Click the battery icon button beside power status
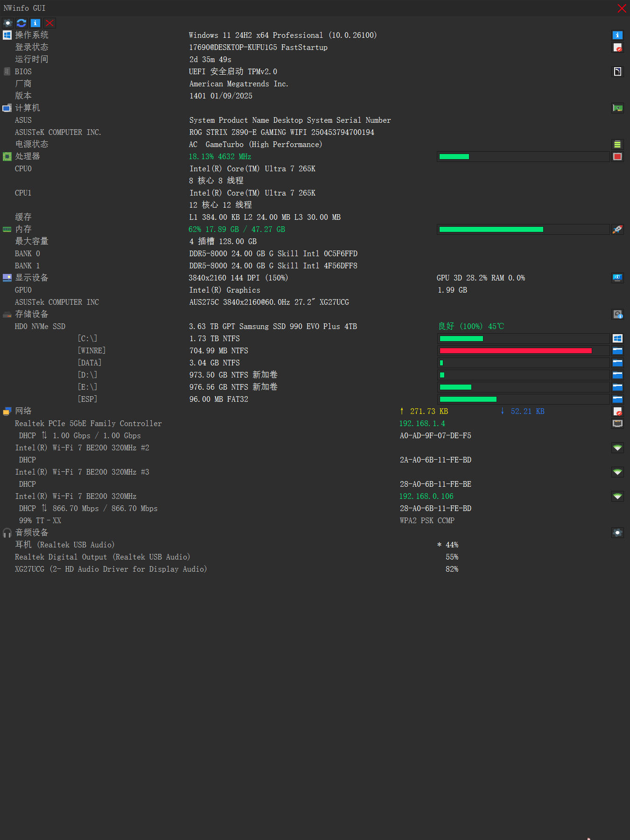 [x=617, y=144]
